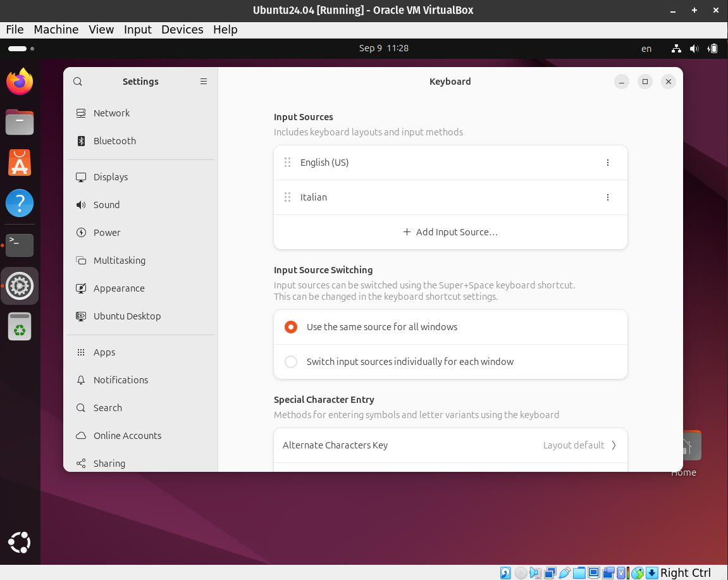Click the 'en' input source indicator
The width and height of the screenshot is (728, 580).
click(646, 49)
